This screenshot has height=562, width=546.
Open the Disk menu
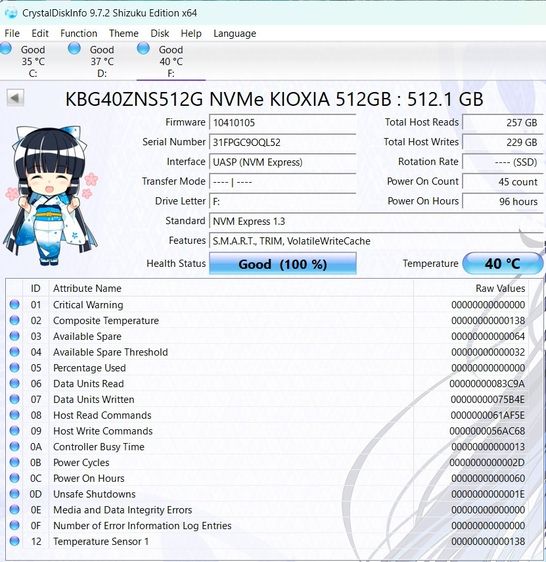pyautogui.click(x=160, y=33)
